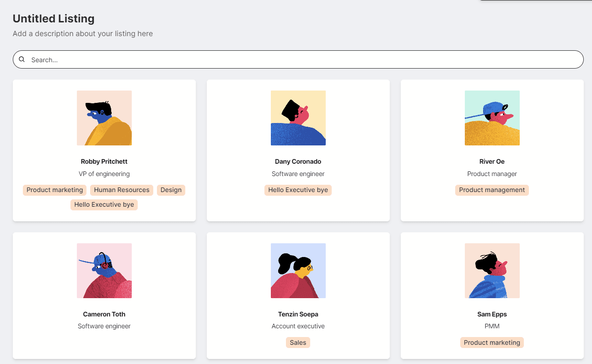Click the Untitled Listing heading
Viewport: 592px width, 364px height.
click(x=54, y=19)
